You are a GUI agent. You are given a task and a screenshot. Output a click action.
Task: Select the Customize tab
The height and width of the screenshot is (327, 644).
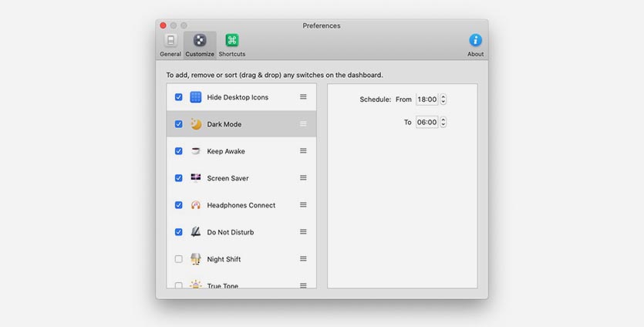[200, 41]
